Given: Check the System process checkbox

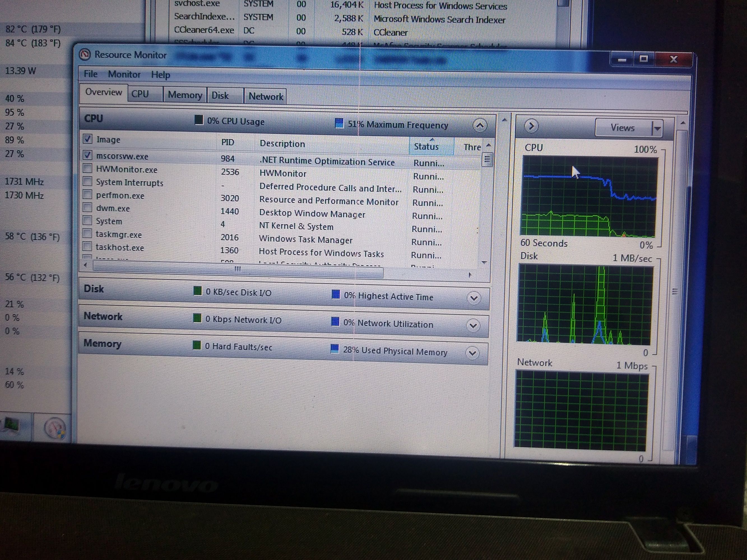Looking at the screenshot, I should coord(87,220).
